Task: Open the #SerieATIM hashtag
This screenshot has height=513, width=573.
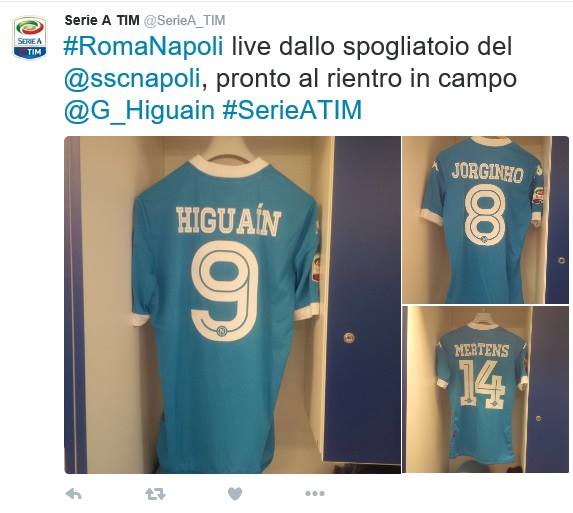Action: tap(292, 110)
